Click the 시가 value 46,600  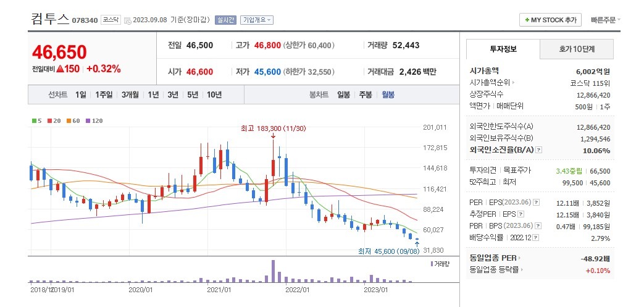coord(199,72)
